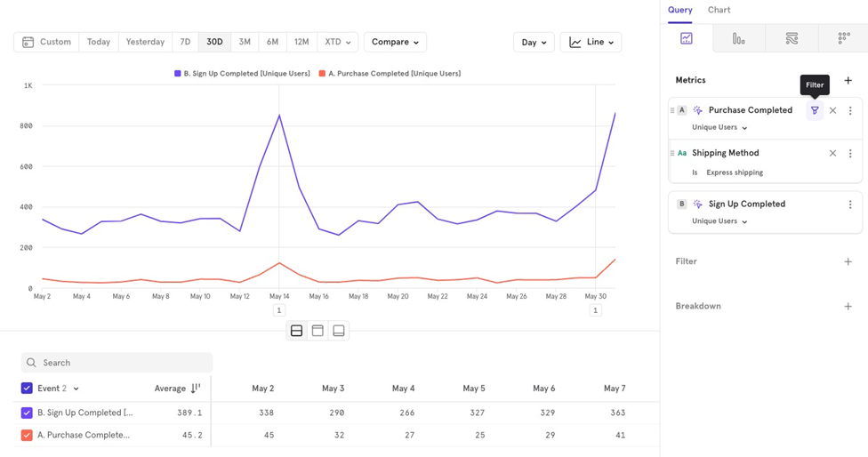Uncheck A. Purchase Completed row
Viewport: 868px width, 457px height.
click(27, 436)
